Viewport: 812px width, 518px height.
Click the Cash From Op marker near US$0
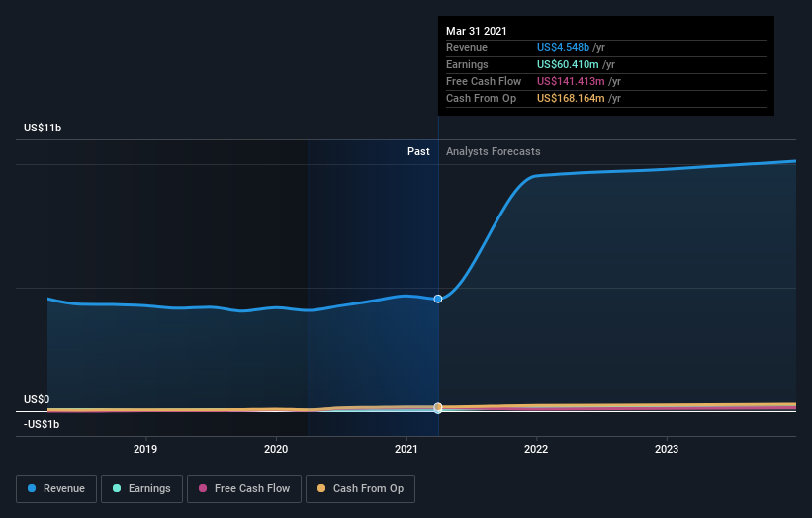point(438,406)
